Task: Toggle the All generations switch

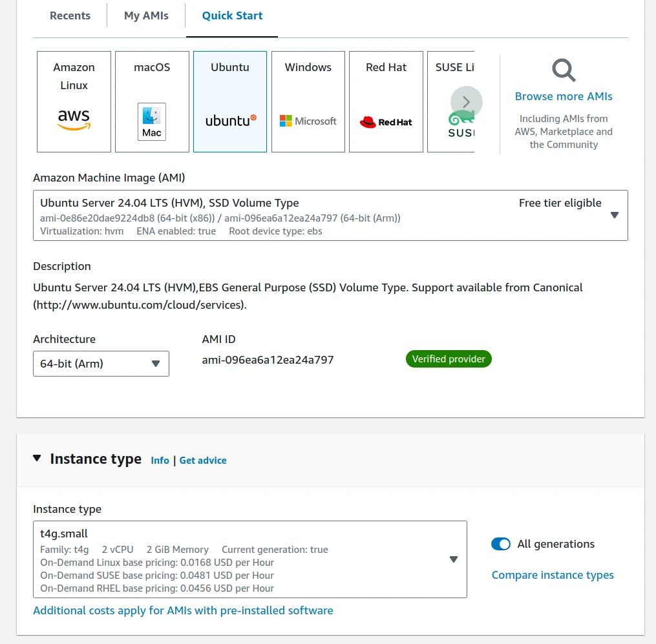Action: click(x=501, y=544)
